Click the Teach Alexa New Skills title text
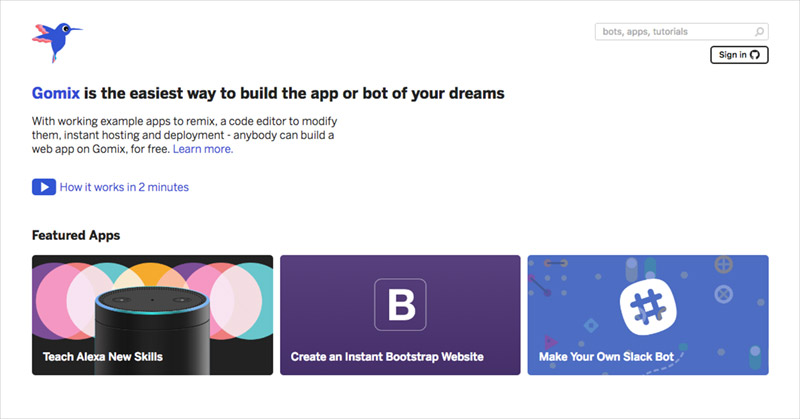The width and height of the screenshot is (800, 419). (103, 357)
